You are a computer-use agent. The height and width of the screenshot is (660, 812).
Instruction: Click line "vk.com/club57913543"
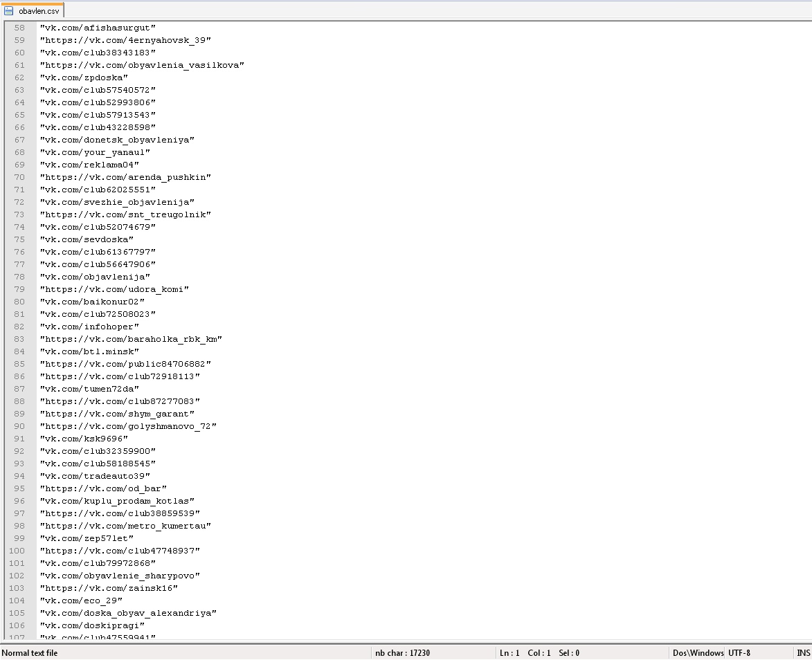tap(98, 115)
